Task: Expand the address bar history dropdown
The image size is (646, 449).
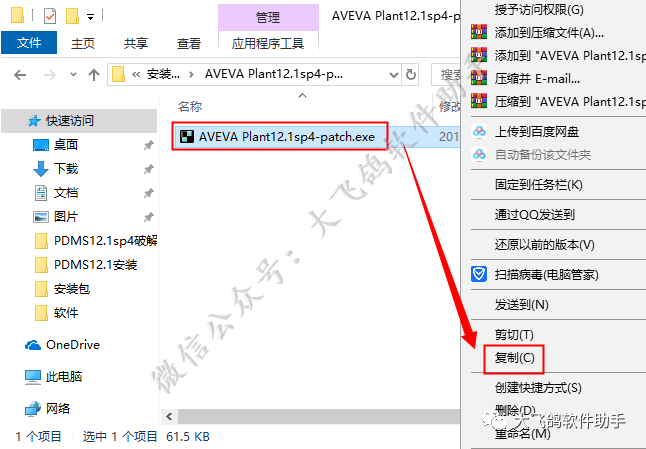Action: (x=394, y=75)
